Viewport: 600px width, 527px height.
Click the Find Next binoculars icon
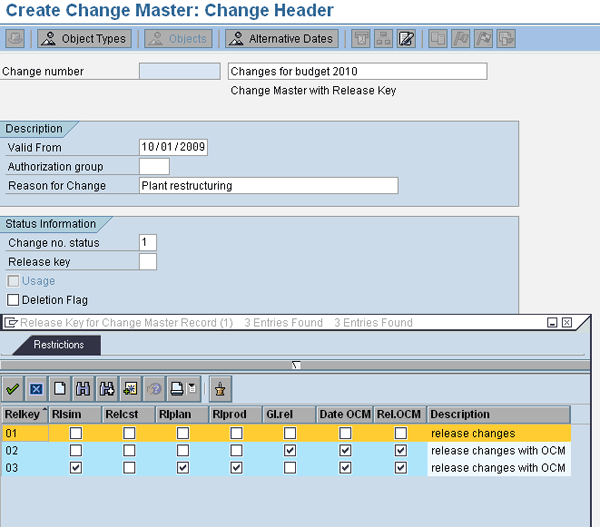(106, 388)
